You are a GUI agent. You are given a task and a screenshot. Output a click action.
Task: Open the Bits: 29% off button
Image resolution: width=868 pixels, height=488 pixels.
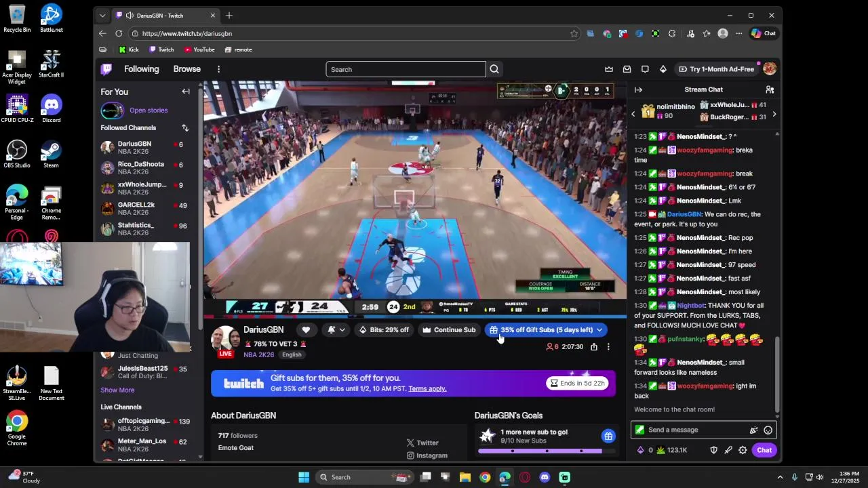coord(384,330)
